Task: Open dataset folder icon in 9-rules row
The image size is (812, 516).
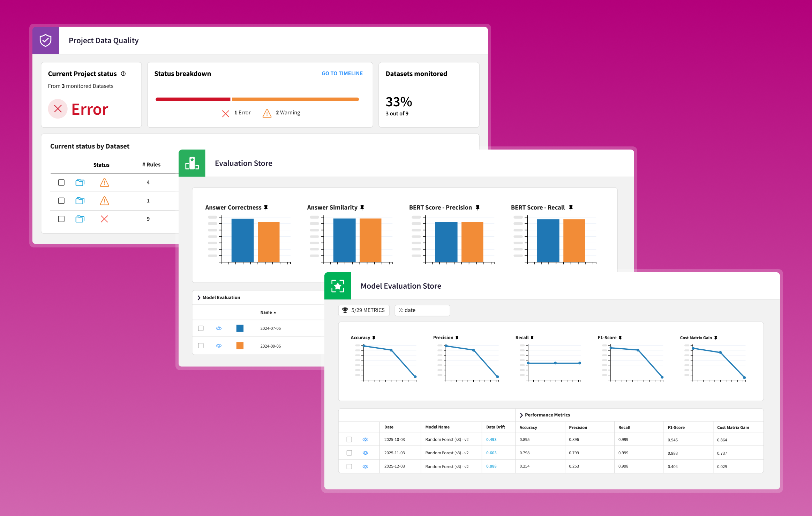Action: (x=80, y=219)
